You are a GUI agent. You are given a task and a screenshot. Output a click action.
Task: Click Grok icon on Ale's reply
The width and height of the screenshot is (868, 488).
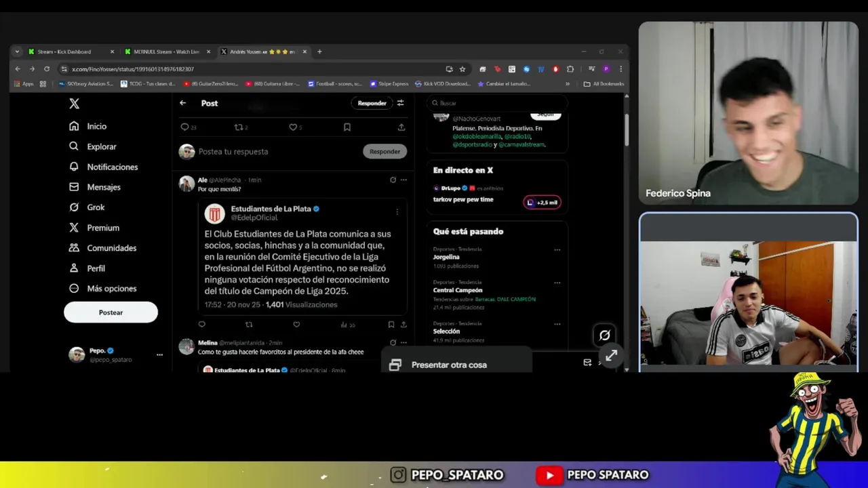[x=393, y=180]
